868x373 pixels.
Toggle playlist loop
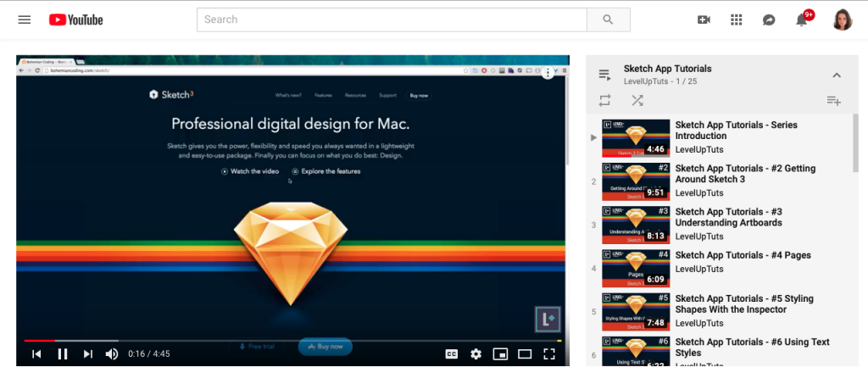pos(604,100)
